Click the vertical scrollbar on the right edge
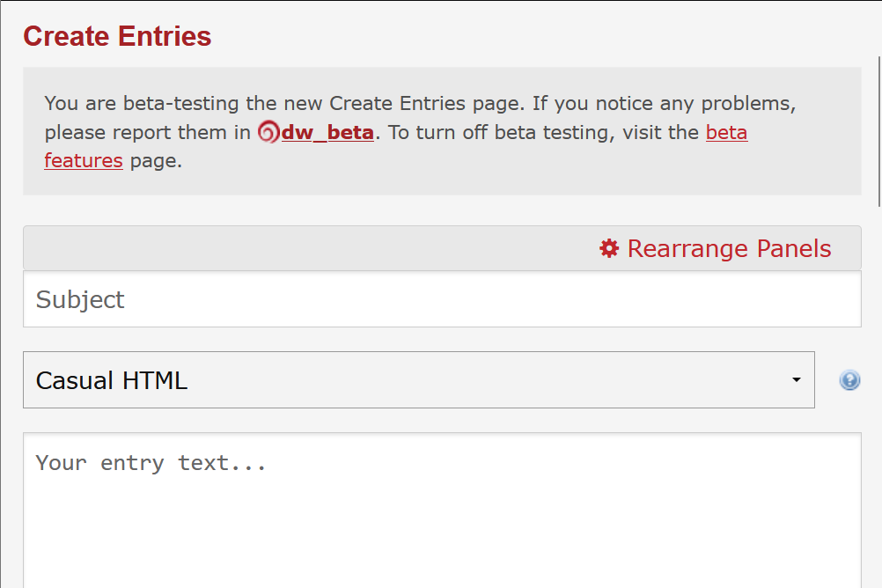The image size is (882, 588). pos(879,132)
